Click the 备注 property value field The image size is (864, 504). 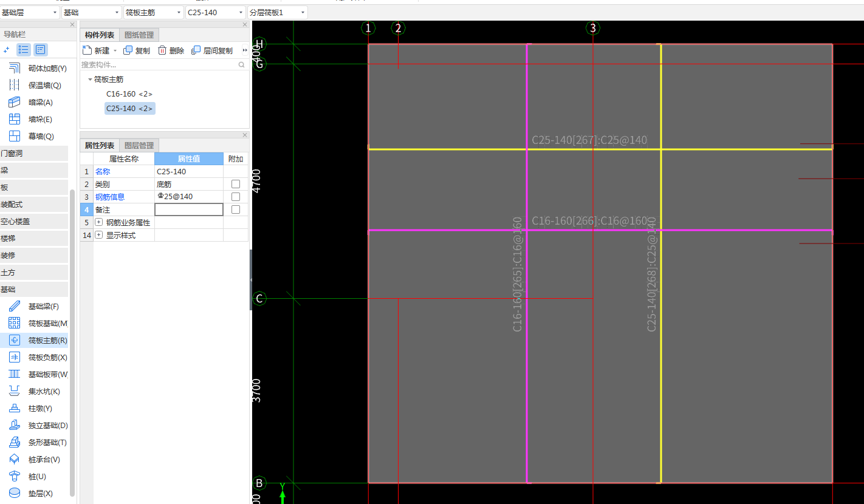point(189,209)
